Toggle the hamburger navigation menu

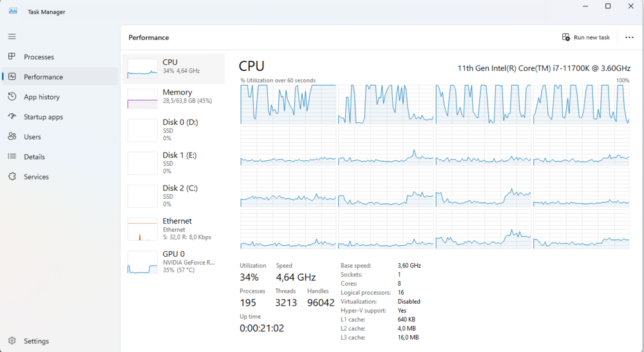pyautogui.click(x=12, y=37)
